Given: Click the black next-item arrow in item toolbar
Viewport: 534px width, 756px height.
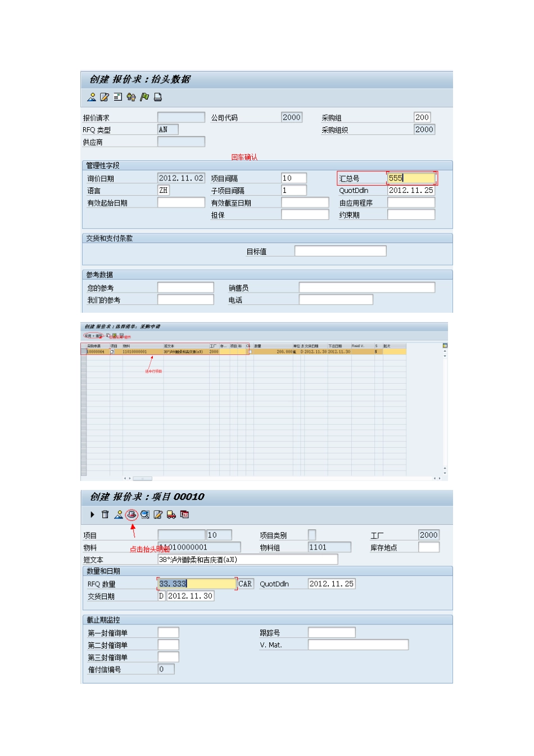Looking at the screenshot, I should coord(92,515).
